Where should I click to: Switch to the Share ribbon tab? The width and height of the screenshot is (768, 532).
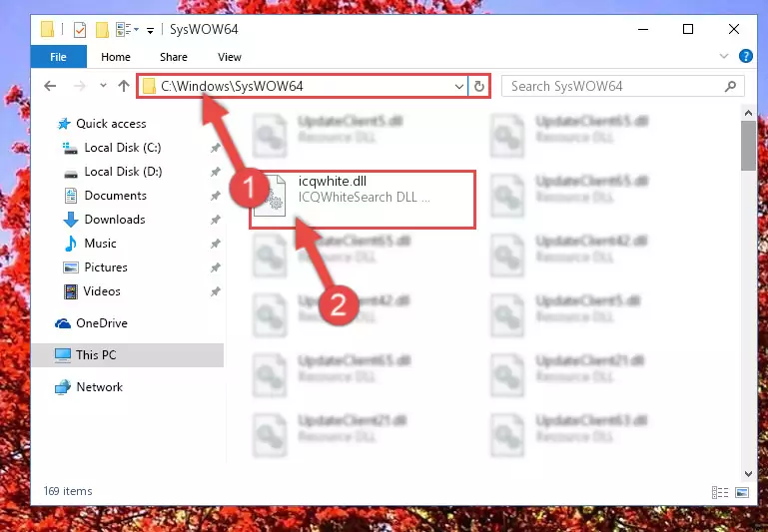(174, 57)
